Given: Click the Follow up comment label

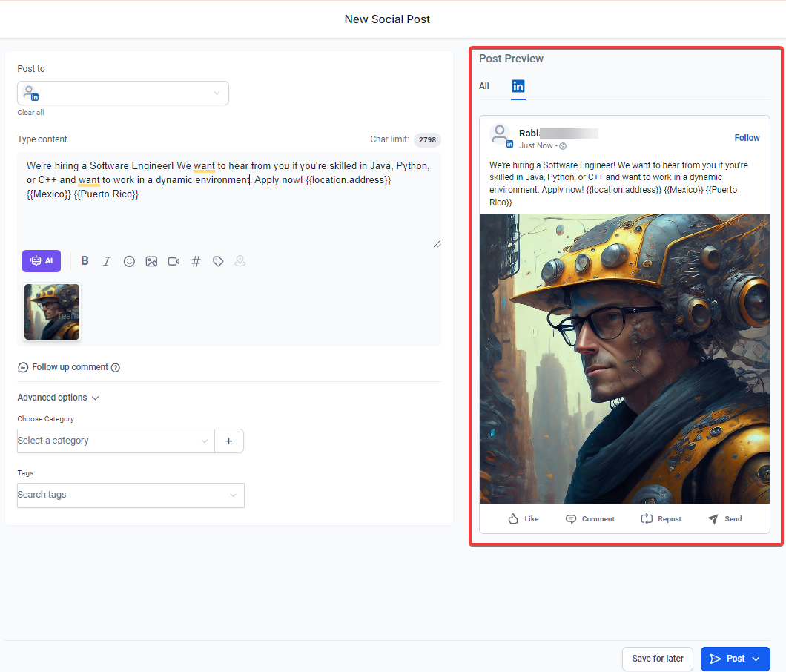Looking at the screenshot, I should 70,367.
